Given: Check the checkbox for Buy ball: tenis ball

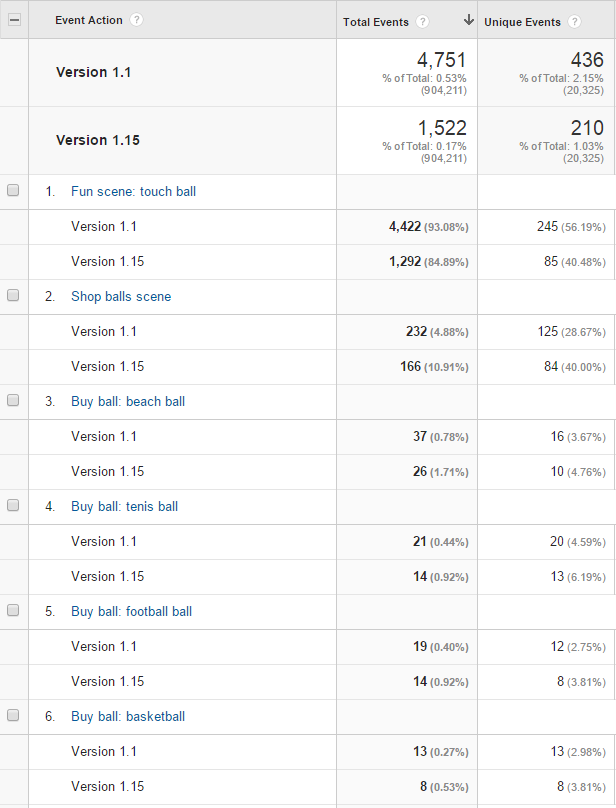Looking at the screenshot, I should pos(14,504).
